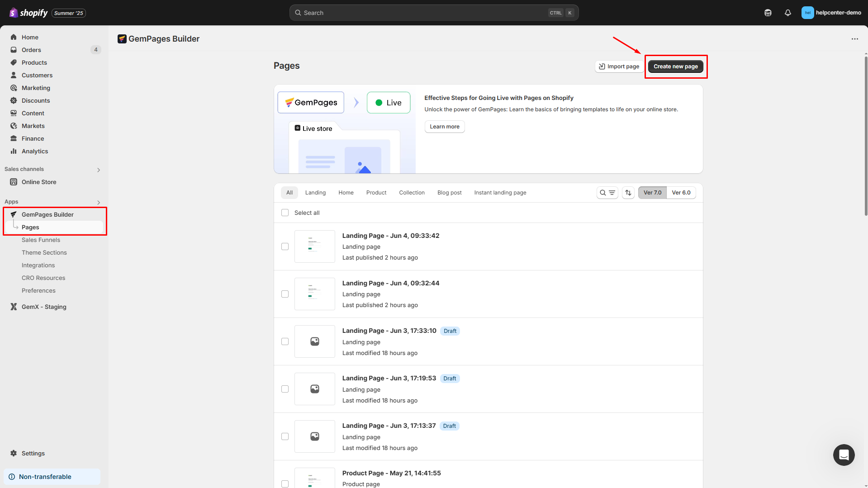Viewport: 868px width, 488px height.
Task: Click the Create new page button
Action: point(675,66)
